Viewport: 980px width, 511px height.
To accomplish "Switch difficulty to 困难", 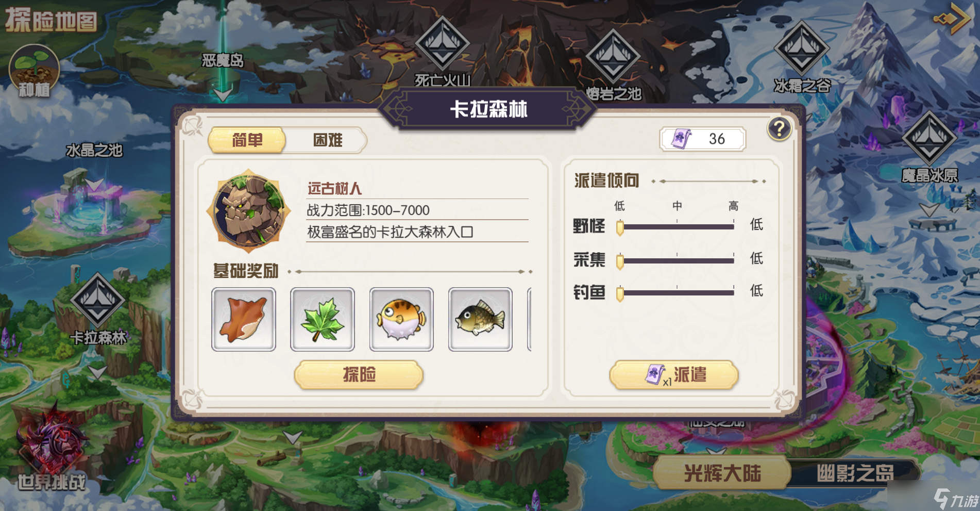I will point(328,140).
